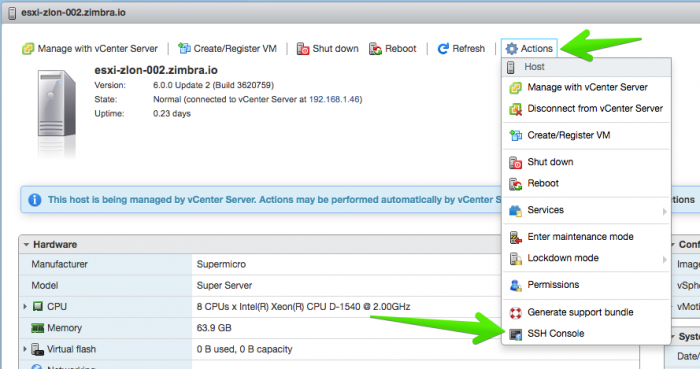Click the menu's Create/Register VM icon
This screenshot has height=369, width=700.
pos(516,136)
